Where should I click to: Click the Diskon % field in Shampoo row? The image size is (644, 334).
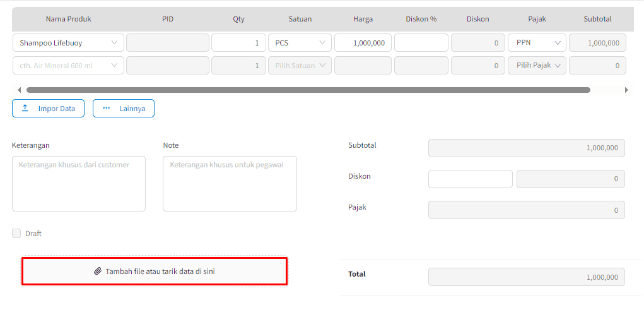421,43
